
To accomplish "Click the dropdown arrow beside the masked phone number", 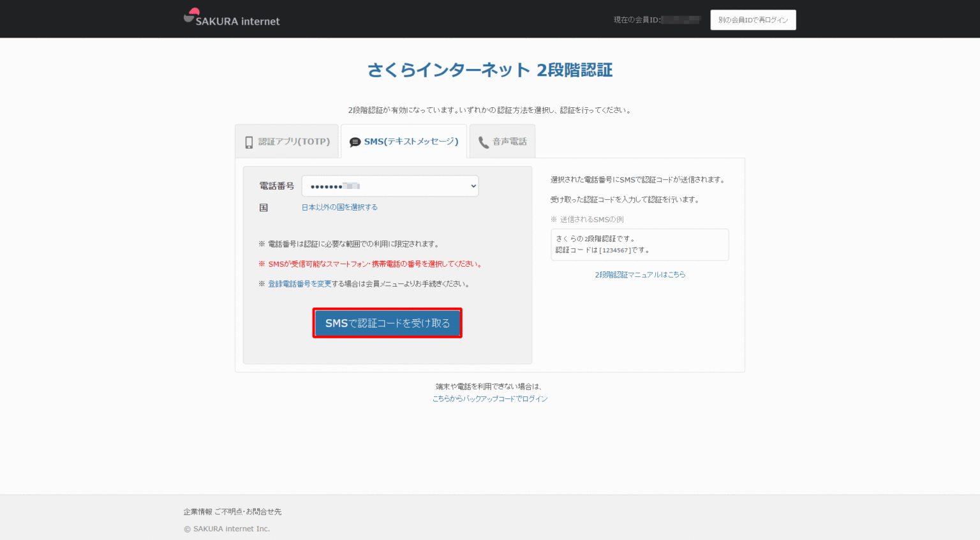I will pos(471,186).
